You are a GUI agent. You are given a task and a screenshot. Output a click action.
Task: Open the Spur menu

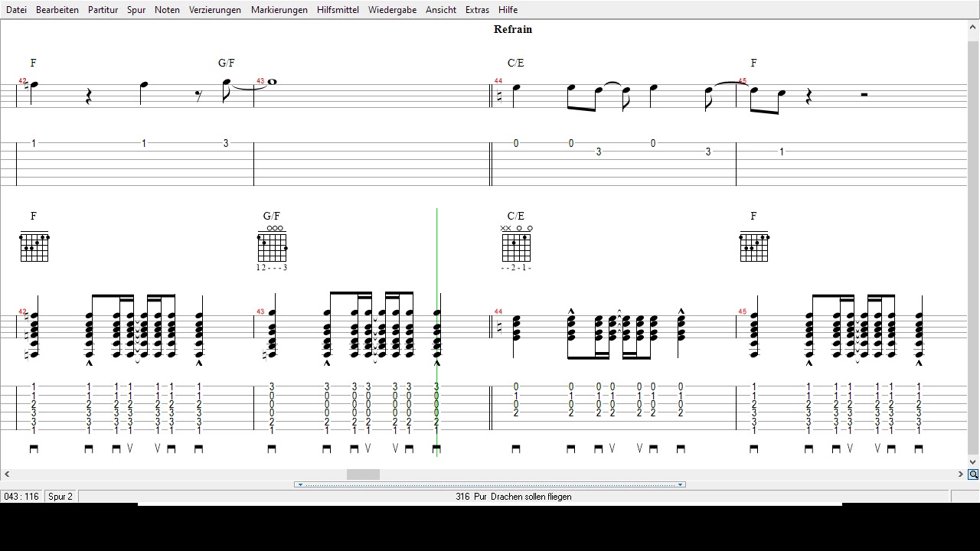(x=136, y=10)
